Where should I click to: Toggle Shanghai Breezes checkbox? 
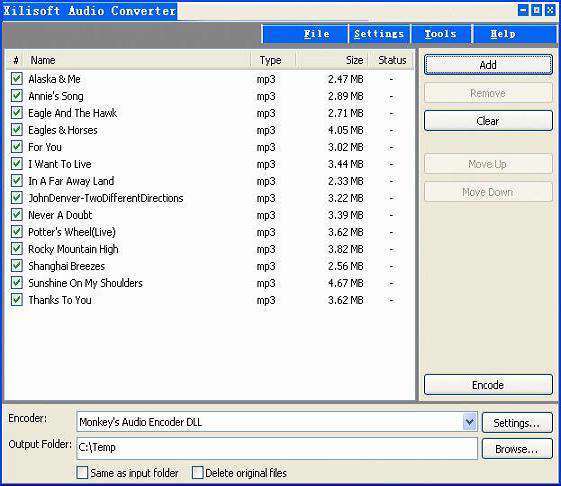coord(17,266)
